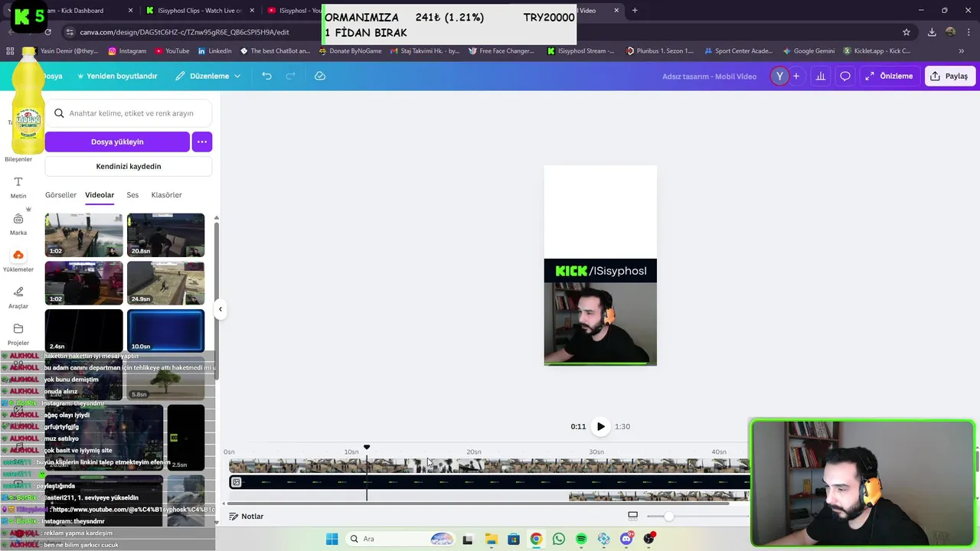Select the 24.9sn video thumbnail

coord(165,283)
